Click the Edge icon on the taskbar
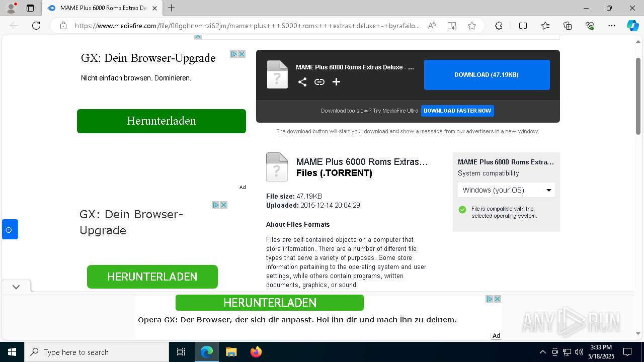644x362 pixels. click(207, 352)
